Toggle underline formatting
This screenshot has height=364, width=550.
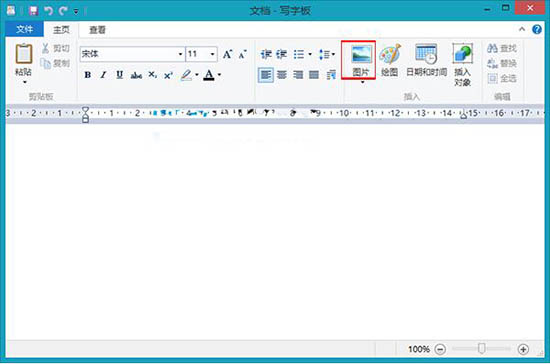120,75
